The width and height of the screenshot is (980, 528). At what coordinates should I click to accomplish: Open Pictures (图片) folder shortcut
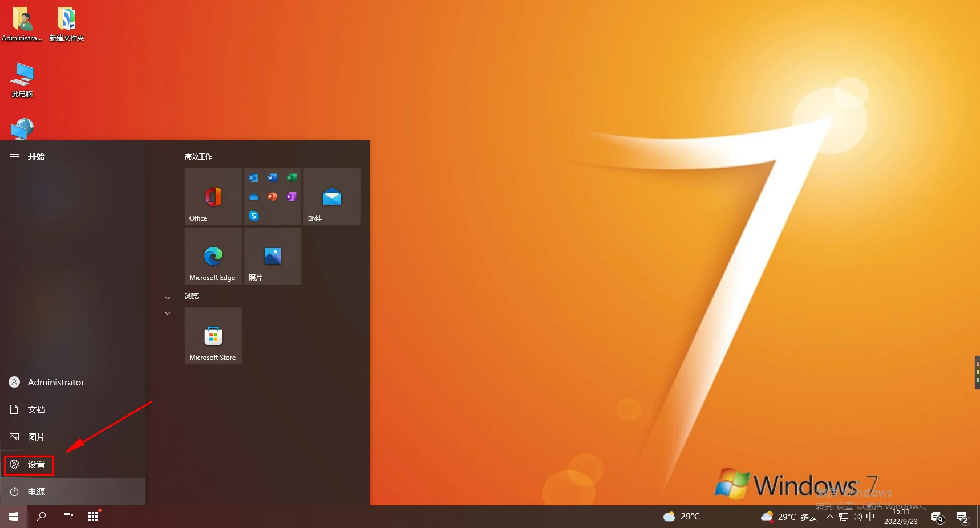(73, 437)
